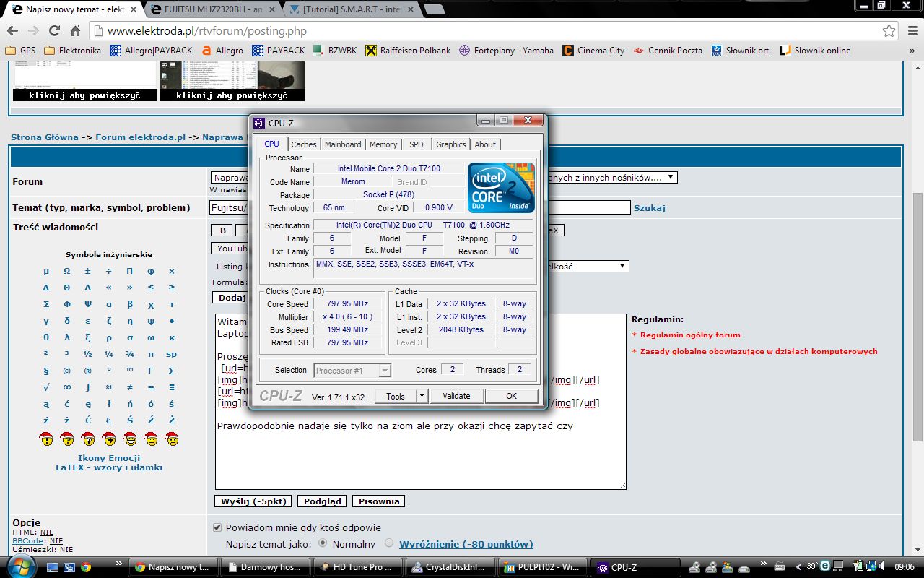Open the Raiffeisen Polbank bookmark
Viewport: 924px width, 578px height.
407,51
